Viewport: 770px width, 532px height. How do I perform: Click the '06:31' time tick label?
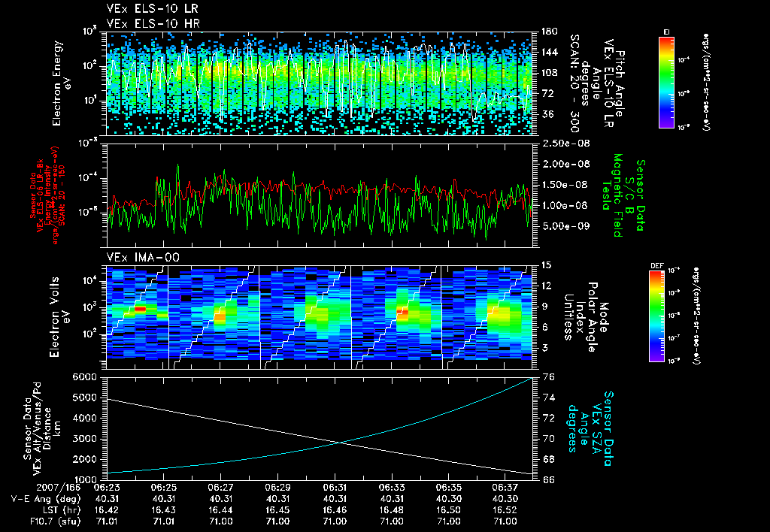coord(335,488)
